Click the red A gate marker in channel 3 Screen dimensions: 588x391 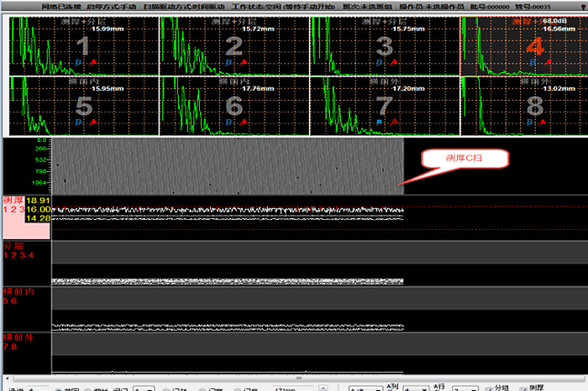[393, 62]
